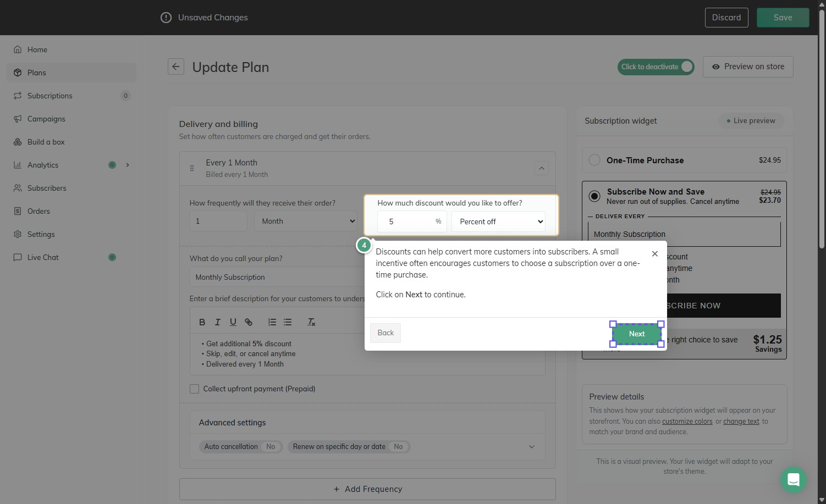
Task: Click the Live Chat bubble icon
Action: tap(18, 257)
